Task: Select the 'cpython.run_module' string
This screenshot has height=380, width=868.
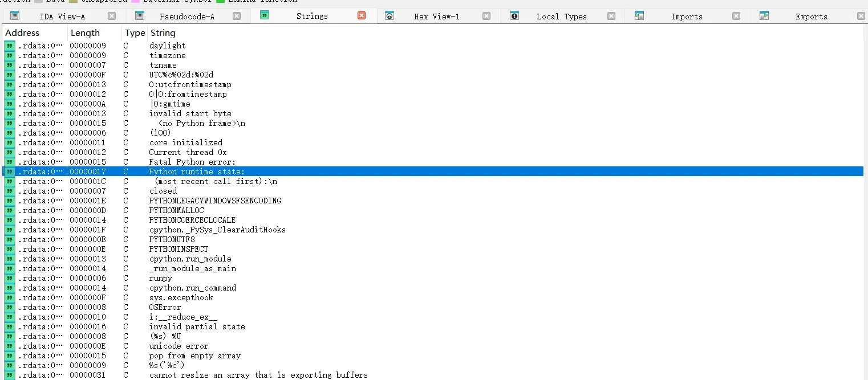Action: point(190,259)
